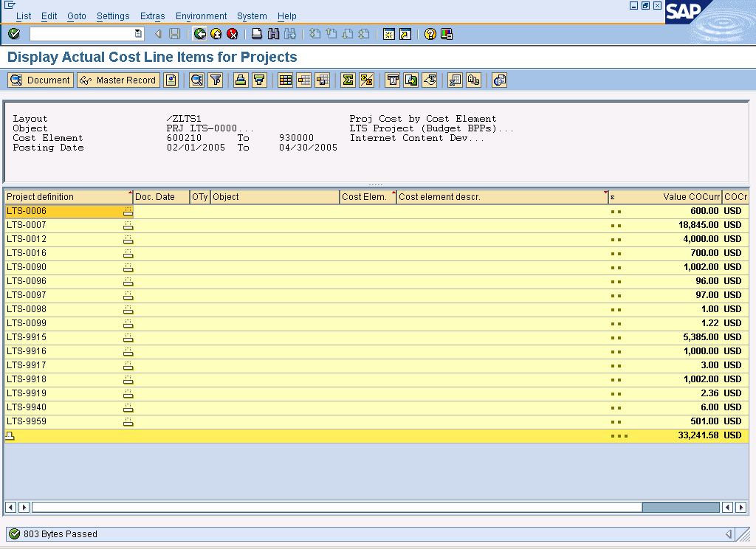756x549 pixels.
Task: Click the Print icon in the standard toolbar
Action: click(x=257, y=34)
